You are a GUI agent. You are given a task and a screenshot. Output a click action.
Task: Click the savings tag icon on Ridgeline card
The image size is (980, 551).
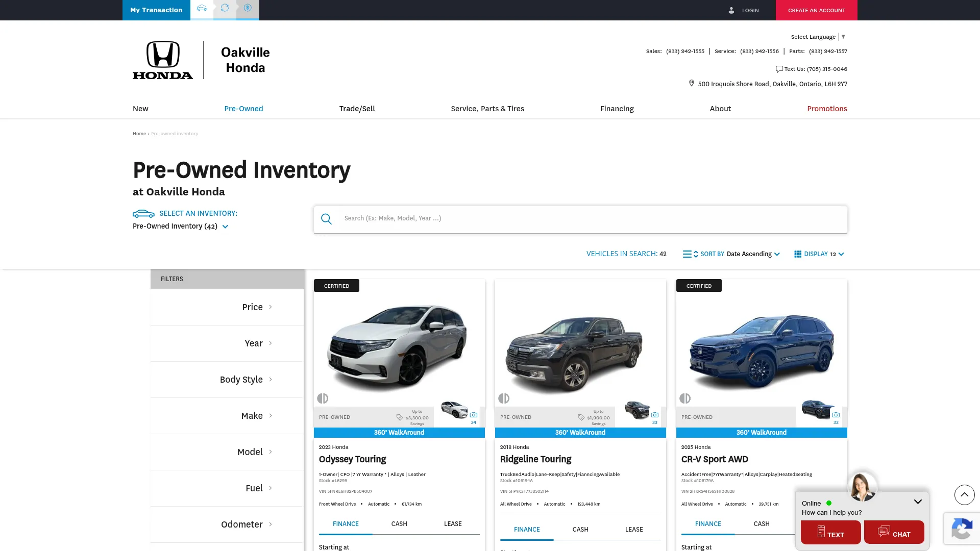(581, 417)
